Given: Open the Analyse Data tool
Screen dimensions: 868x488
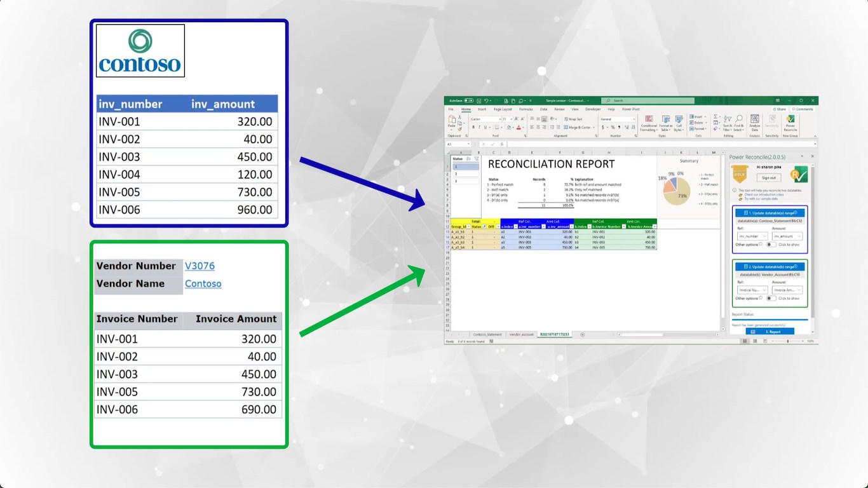Looking at the screenshot, I should (x=754, y=122).
